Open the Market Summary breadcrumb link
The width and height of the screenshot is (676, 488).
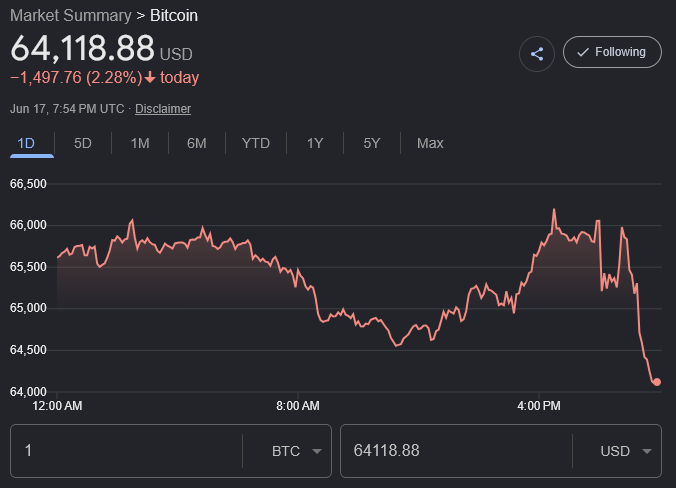71,16
